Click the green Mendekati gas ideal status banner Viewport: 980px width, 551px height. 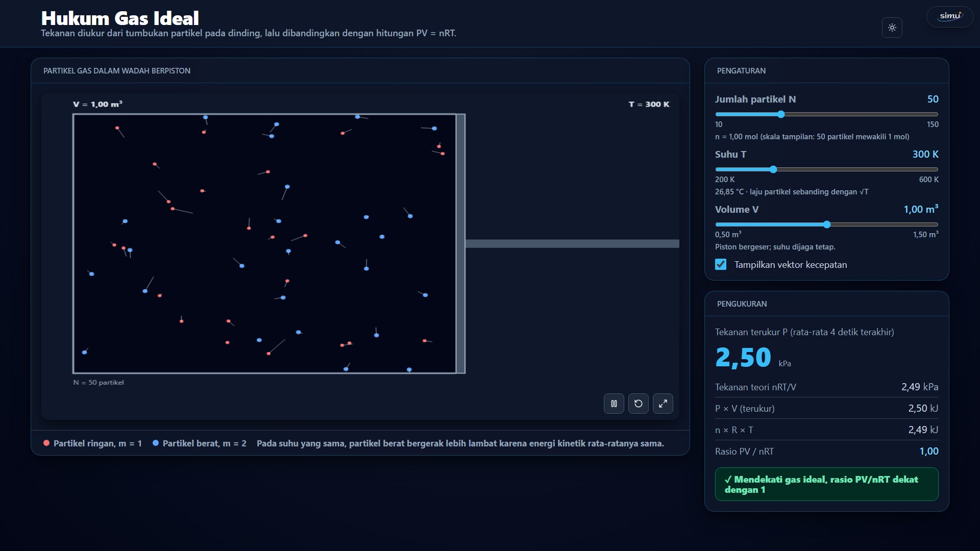click(827, 484)
